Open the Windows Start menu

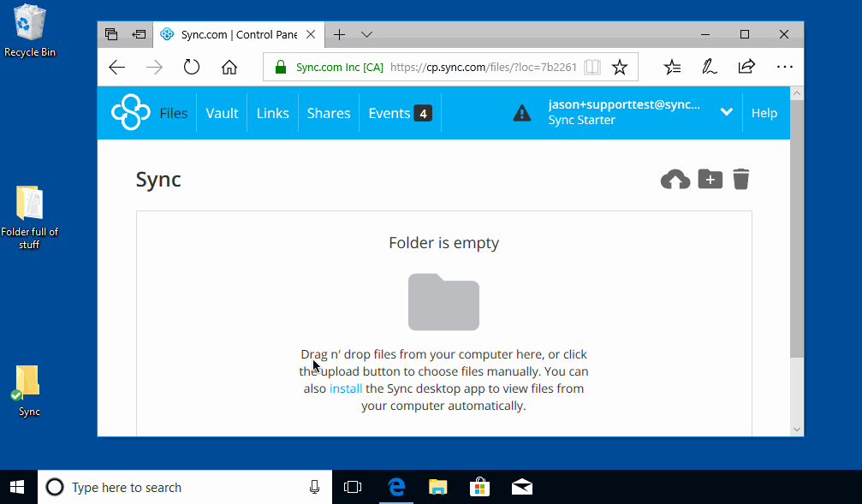click(17, 487)
